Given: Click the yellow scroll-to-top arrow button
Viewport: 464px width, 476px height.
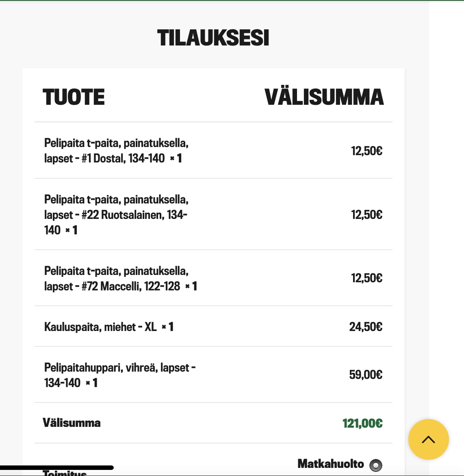Looking at the screenshot, I should 429,439.
